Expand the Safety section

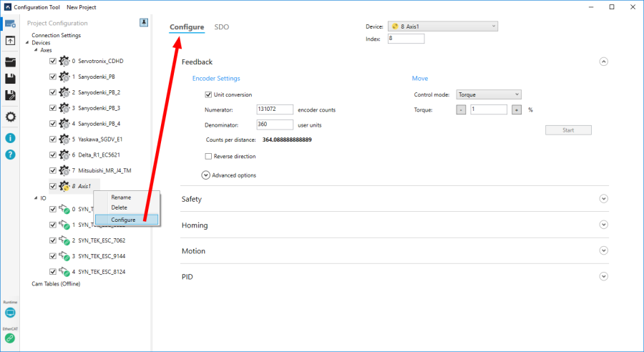pos(603,199)
